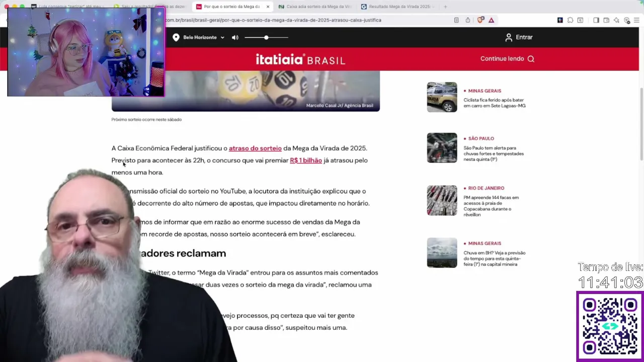This screenshot has height=362, width=644.
Task: Open the cloudy sky BH thumbnail
Action: [442, 252]
